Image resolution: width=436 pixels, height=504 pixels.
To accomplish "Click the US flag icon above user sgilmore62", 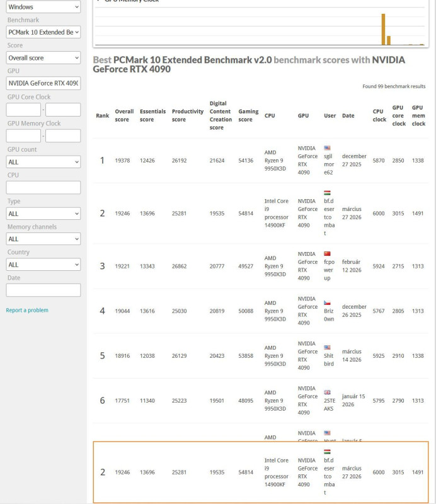I will click(x=327, y=148).
